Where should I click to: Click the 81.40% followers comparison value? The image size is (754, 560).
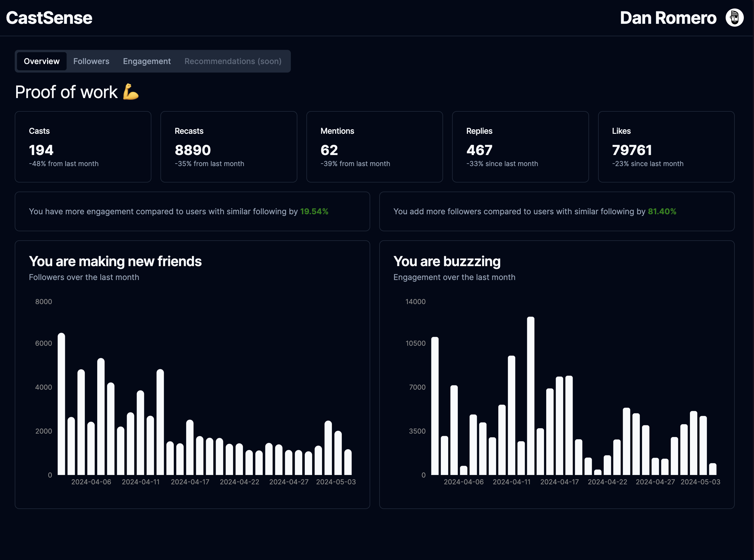pyautogui.click(x=662, y=211)
